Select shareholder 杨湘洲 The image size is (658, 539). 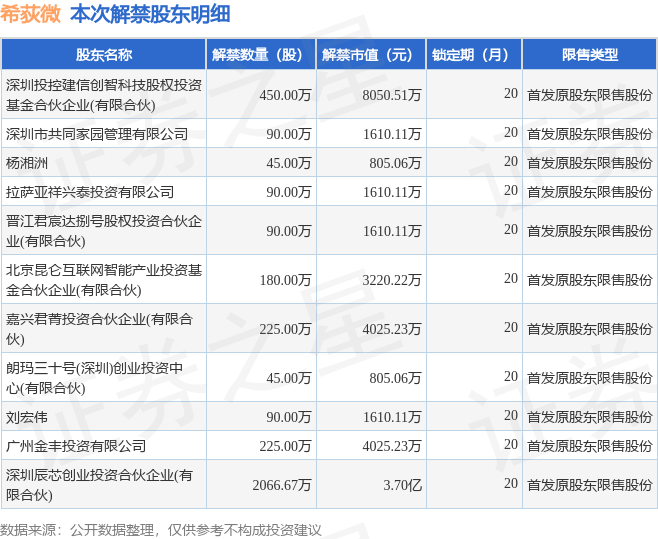26,163
